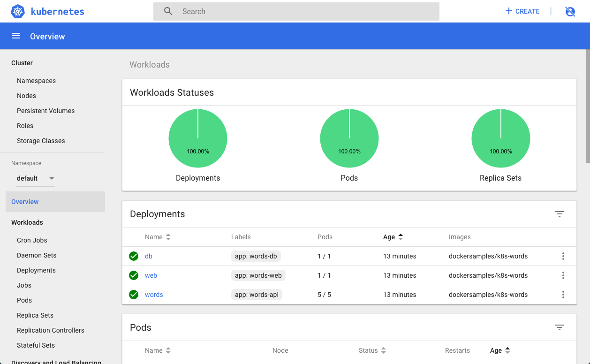The height and width of the screenshot is (364, 590).
Task: Click the filter icon on the Deployments panel
Action: point(560,213)
